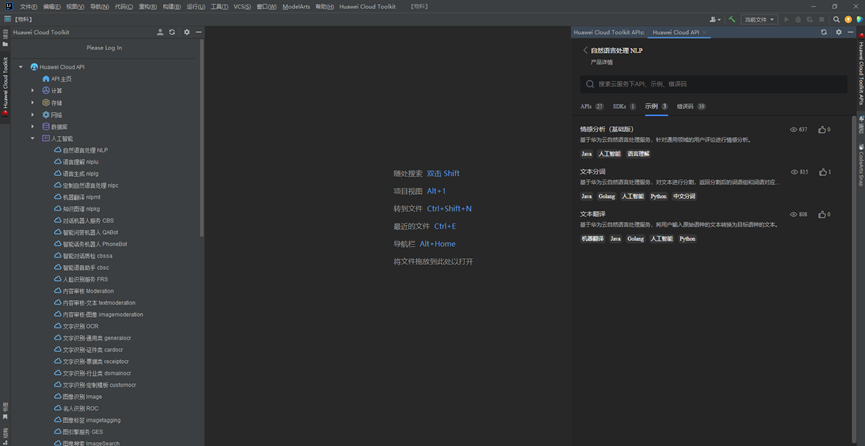Image resolution: width=865 pixels, height=446 pixels.
Task: Hide the left Huawei Cloud Toolkit panel
Action: (x=199, y=33)
